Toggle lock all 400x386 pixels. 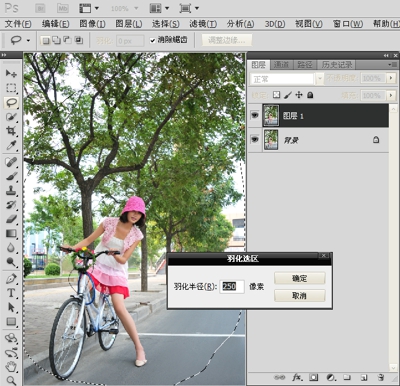click(310, 95)
